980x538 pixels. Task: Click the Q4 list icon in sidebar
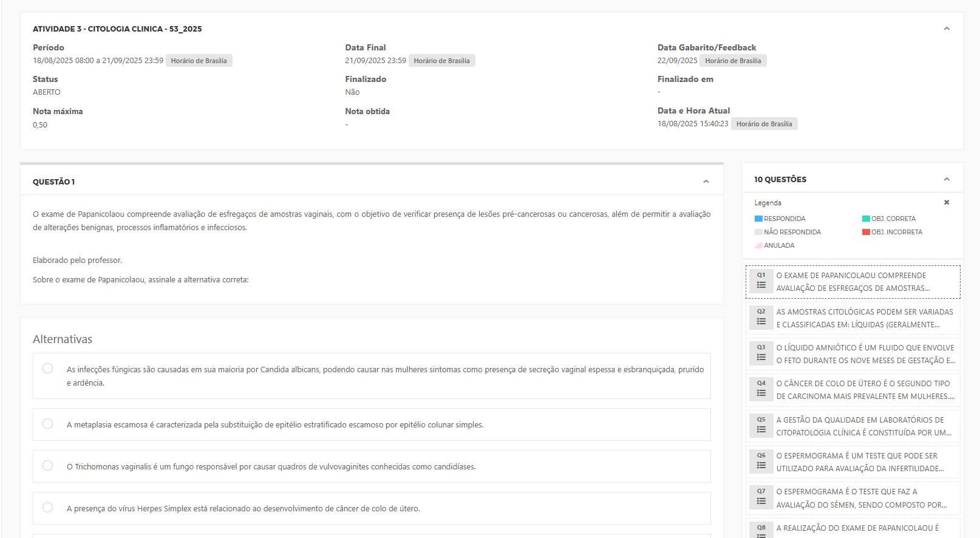pyautogui.click(x=761, y=393)
